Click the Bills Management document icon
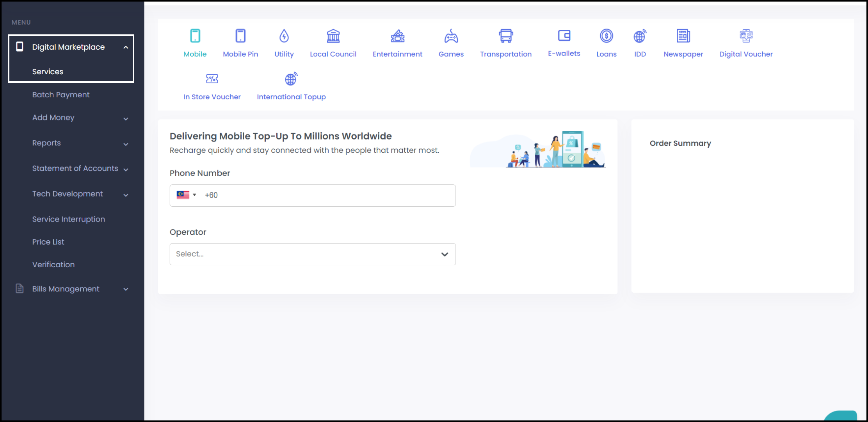 (x=20, y=289)
